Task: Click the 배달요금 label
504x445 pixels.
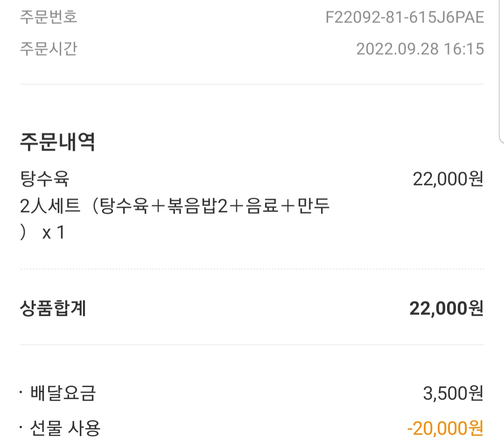Action: 63,393
